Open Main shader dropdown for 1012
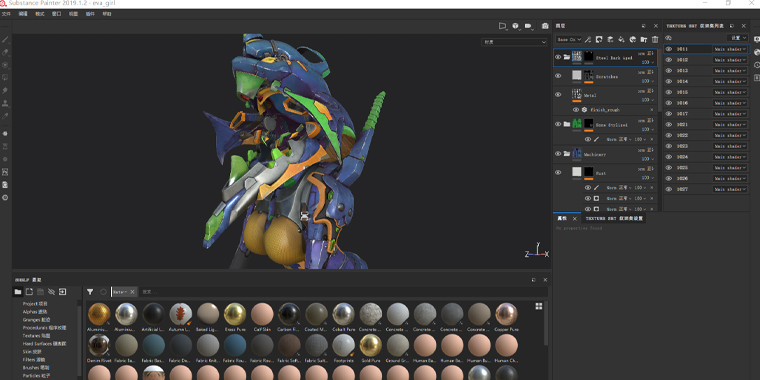 click(730, 60)
